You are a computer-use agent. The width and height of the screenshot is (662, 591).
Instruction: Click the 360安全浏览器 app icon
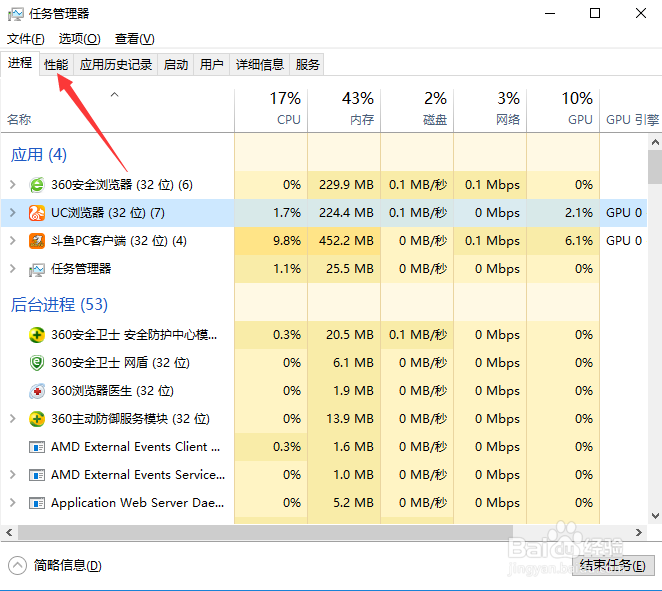[x=37, y=185]
